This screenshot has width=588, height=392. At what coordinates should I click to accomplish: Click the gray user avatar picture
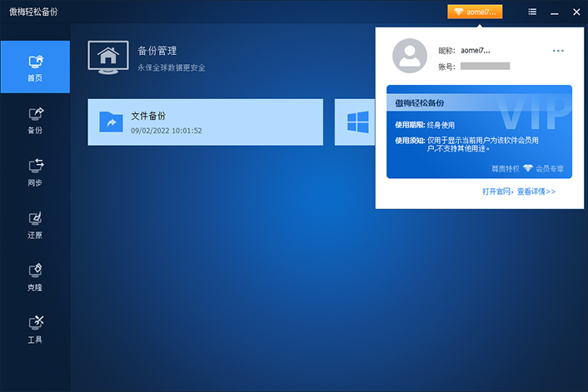pos(410,56)
